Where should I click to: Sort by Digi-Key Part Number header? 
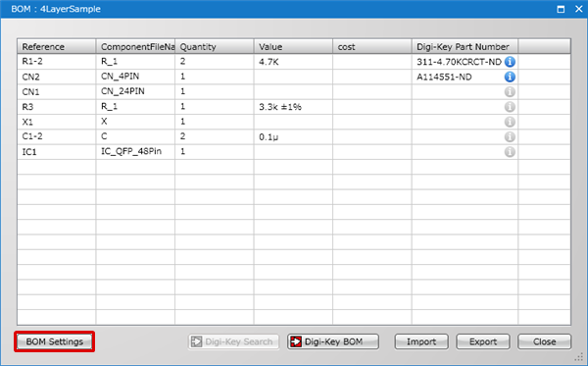[465, 46]
